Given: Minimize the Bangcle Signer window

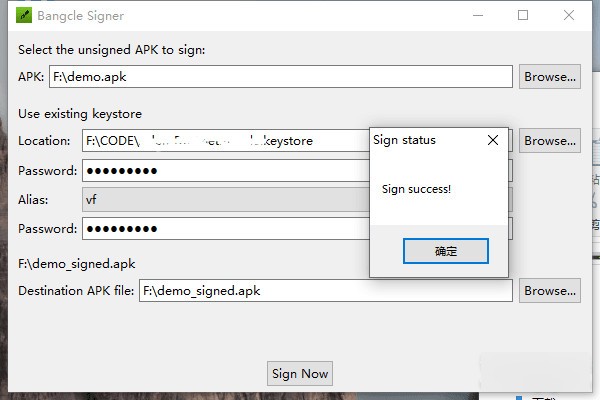Looking at the screenshot, I should 474,16.
